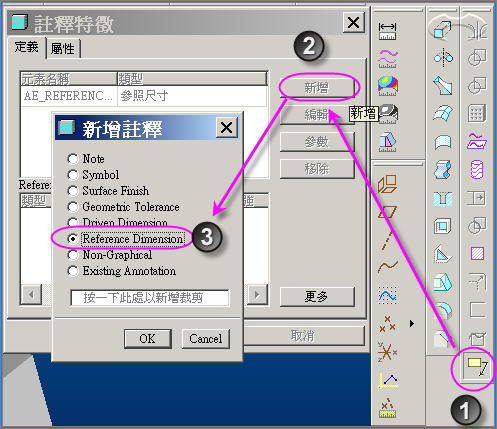This screenshot has width=497, height=429.
Task: Select the Extrude tool cyan box icon
Action: coord(443,29)
